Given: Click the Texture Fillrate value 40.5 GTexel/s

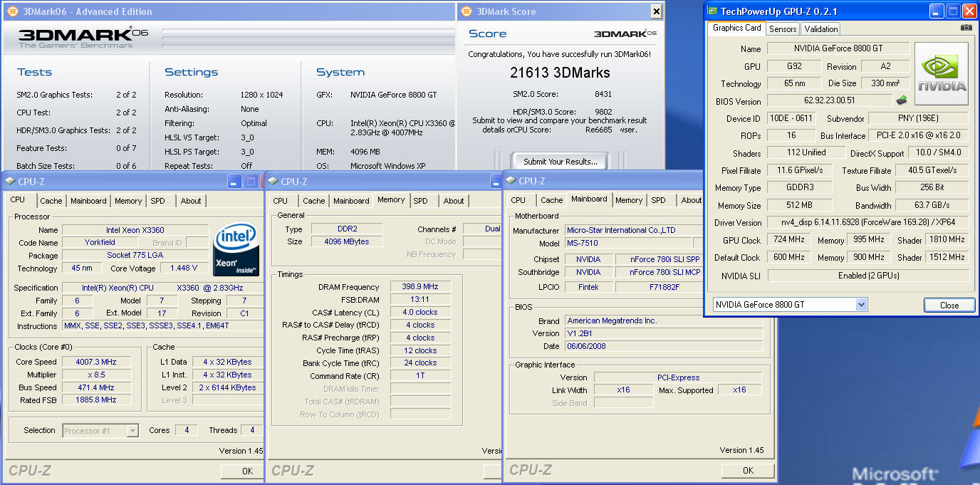Looking at the screenshot, I should pyautogui.click(x=932, y=170).
